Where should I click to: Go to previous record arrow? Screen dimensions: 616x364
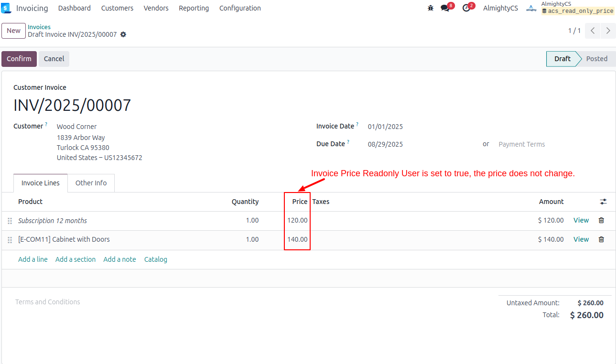click(x=593, y=31)
